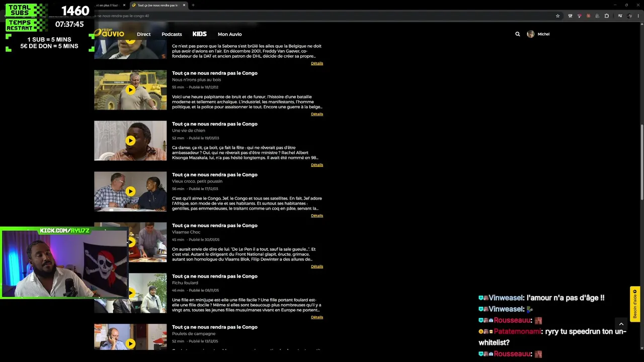Play the episode "Nous n'irons plus au bois"
Image resolution: width=644 pixels, height=362 pixels.
tap(130, 90)
